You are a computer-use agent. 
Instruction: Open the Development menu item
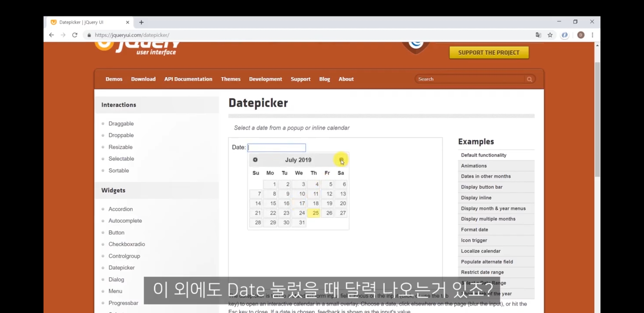265,79
